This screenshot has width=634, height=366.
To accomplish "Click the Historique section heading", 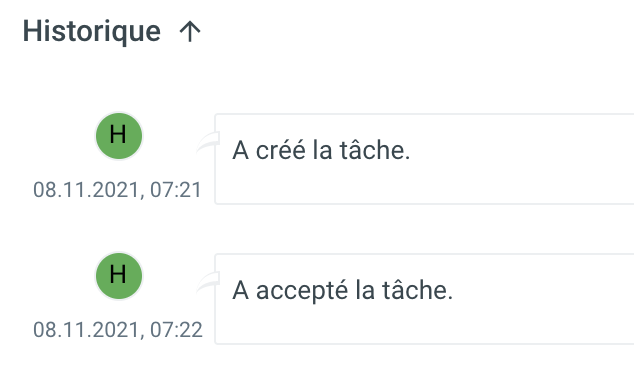I will point(92,32).
